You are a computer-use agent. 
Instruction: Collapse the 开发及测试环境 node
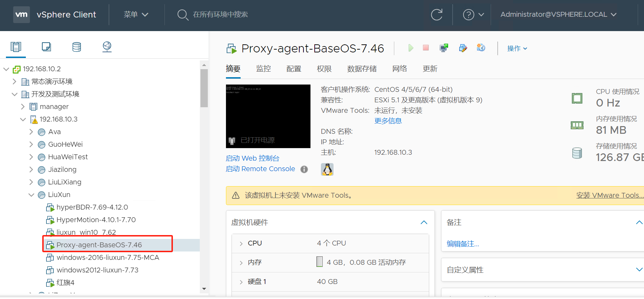click(x=14, y=94)
